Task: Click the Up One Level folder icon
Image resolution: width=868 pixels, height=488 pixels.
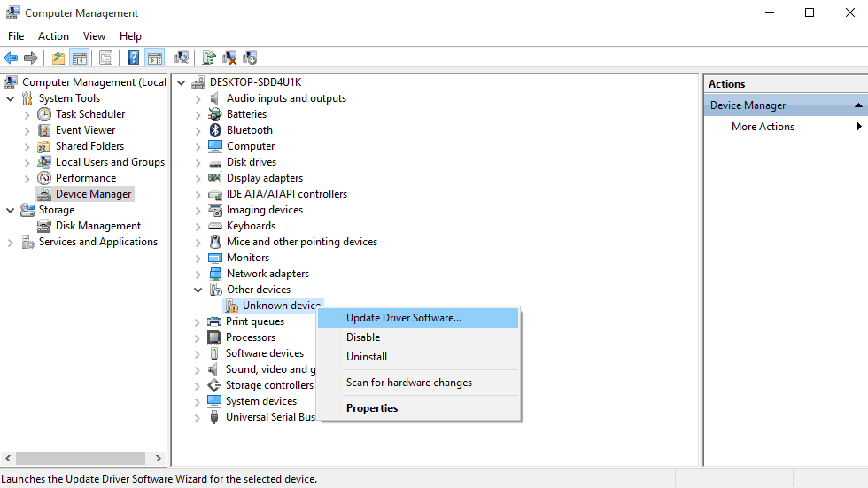Action: point(58,58)
